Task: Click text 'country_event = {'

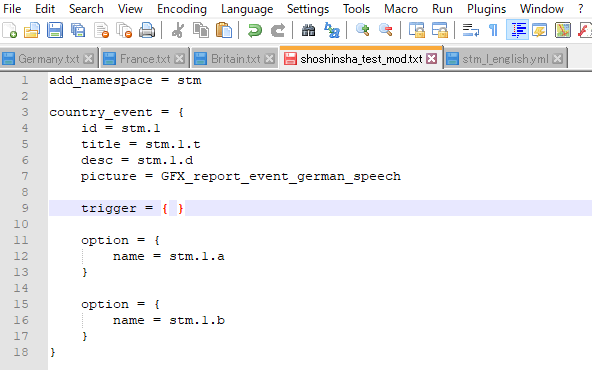Action: pyautogui.click(x=117, y=113)
